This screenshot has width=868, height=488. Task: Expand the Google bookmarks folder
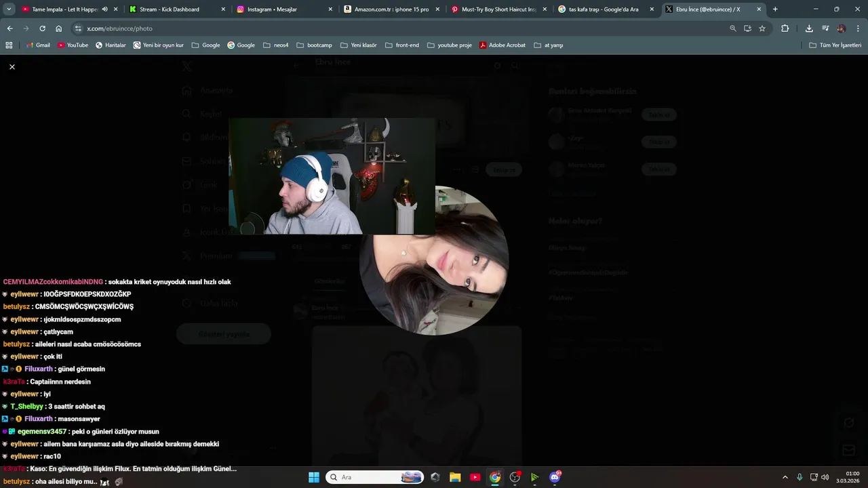coord(206,45)
